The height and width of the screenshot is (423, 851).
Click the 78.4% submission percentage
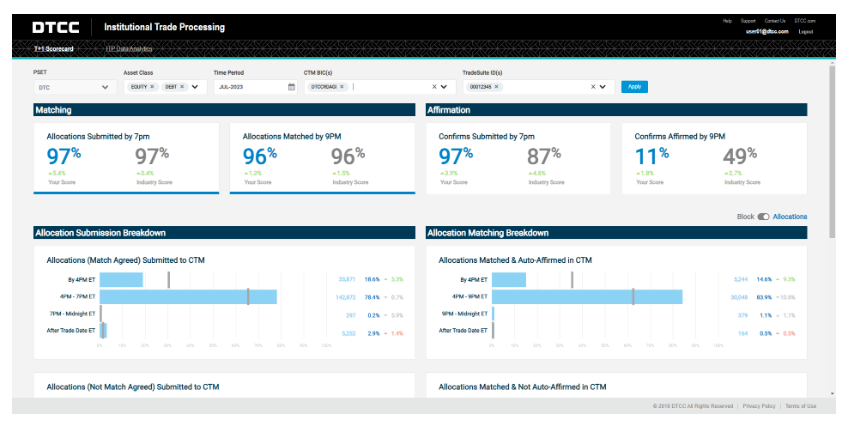372,298
